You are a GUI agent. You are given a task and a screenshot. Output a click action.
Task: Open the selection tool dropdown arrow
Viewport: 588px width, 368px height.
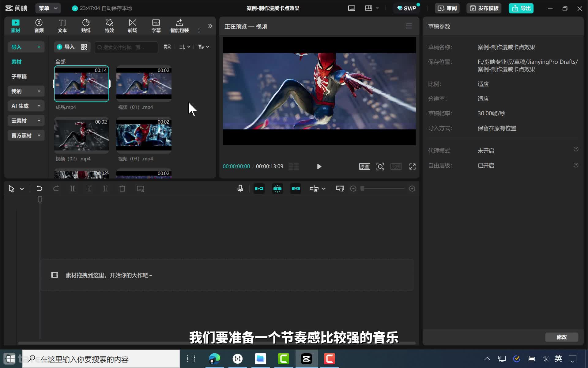pyautogui.click(x=22, y=189)
